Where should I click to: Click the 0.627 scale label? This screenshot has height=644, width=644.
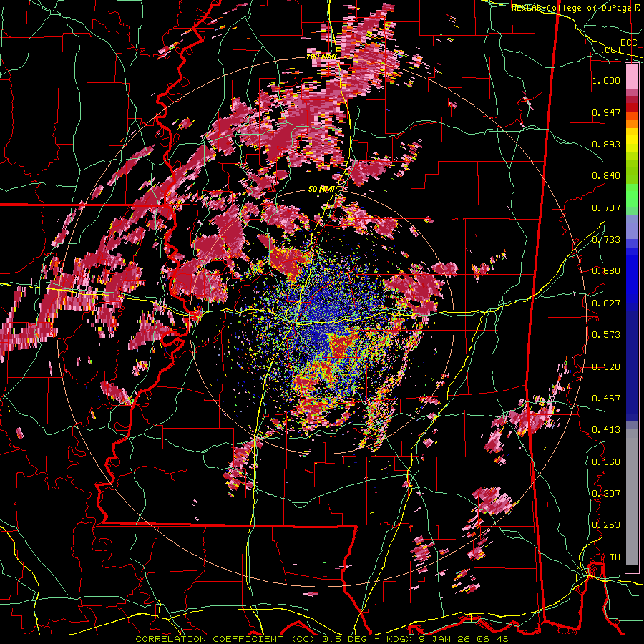click(x=606, y=303)
